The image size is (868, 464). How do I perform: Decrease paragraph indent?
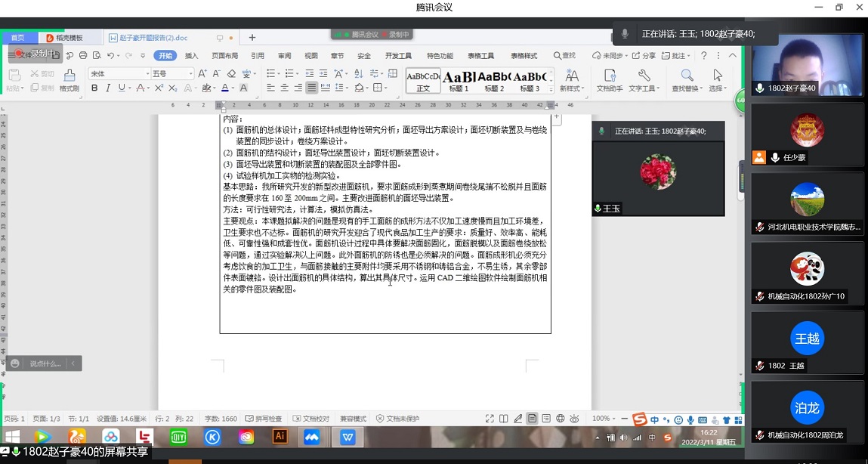tap(310, 73)
